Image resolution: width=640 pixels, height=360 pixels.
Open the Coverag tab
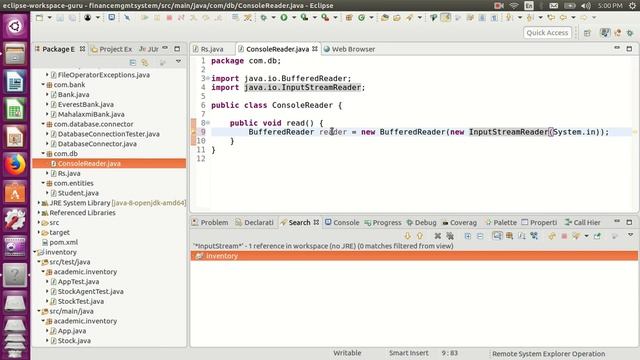(460, 222)
